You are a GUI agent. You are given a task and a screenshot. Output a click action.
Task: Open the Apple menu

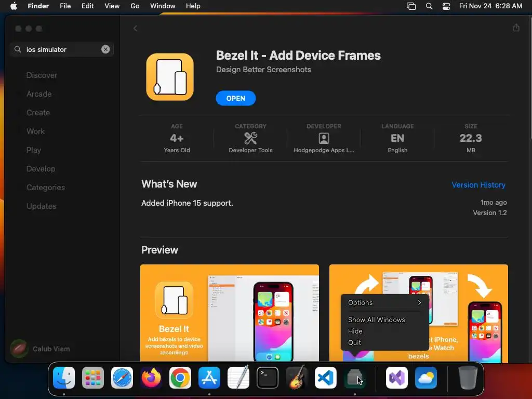14,6
